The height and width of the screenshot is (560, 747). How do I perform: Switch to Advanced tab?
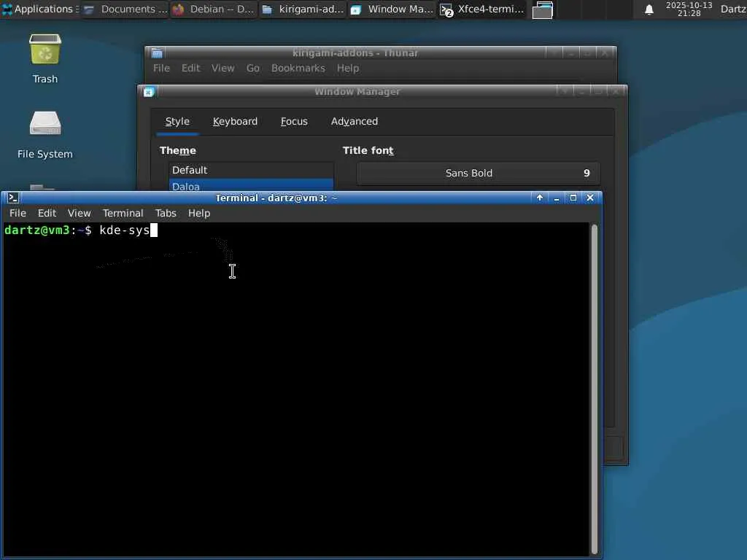coord(355,122)
